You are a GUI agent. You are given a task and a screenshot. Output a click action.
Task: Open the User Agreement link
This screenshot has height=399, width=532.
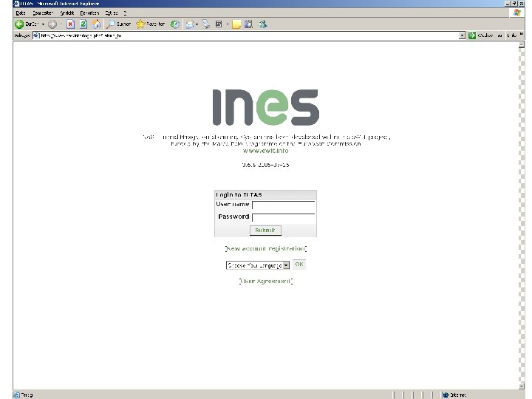[x=266, y=282]
